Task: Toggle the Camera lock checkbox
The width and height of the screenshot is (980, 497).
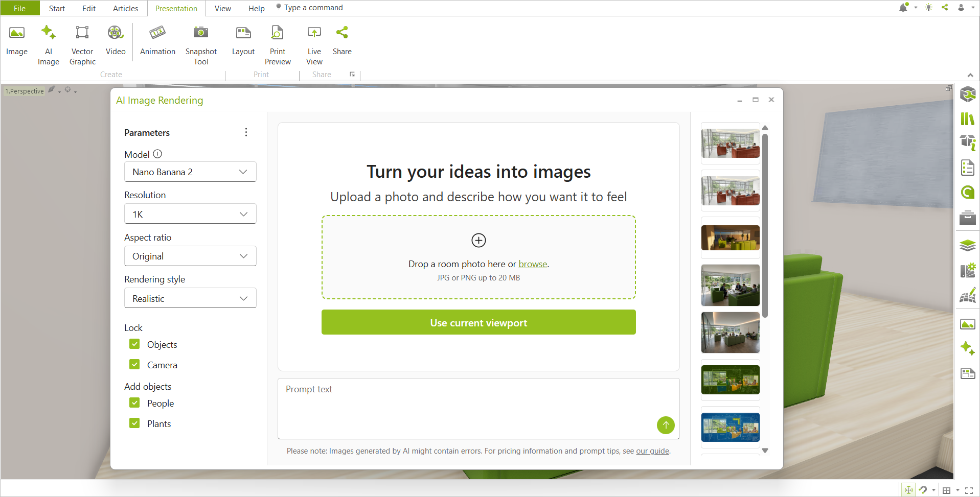Action: point(134,365)
